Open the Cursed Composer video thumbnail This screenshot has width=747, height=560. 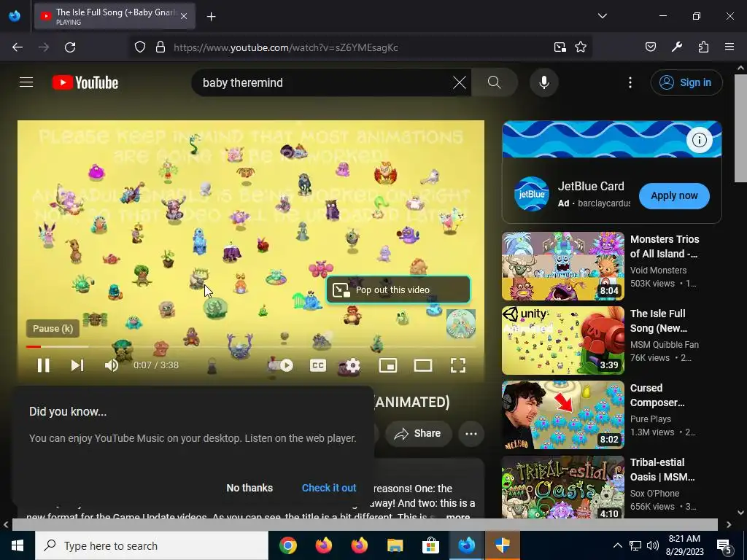tap(562, 415)
